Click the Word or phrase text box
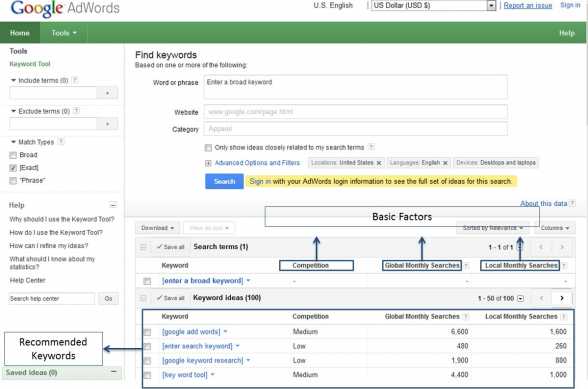Image resolution: width=588 pixels, height=389 pixels. (356, 87)
